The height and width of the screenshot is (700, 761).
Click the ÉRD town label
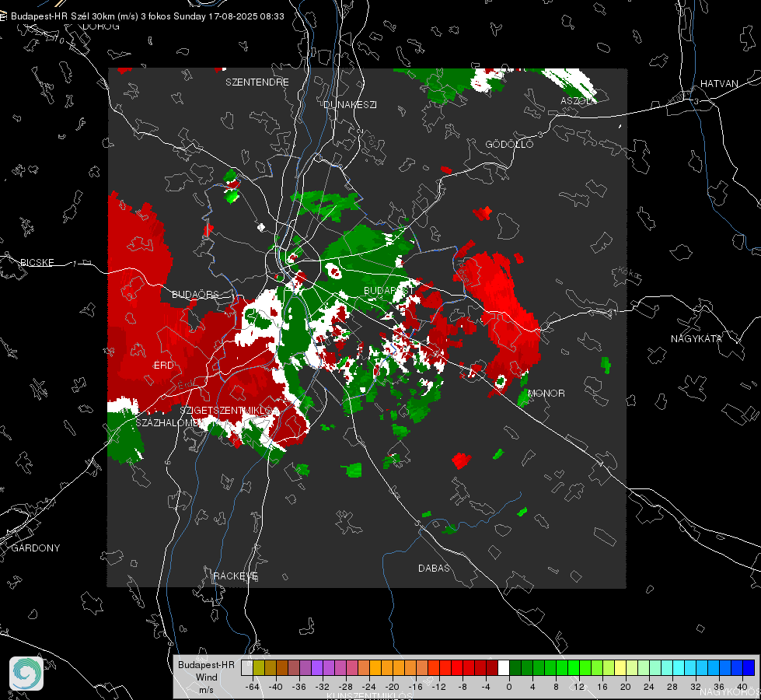point(163,366)
